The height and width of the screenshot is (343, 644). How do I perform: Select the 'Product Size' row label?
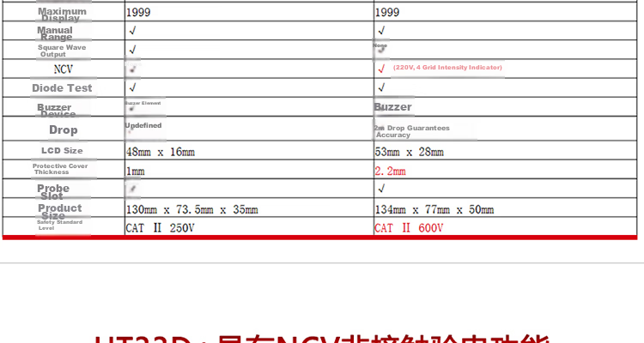pos(60,212)
